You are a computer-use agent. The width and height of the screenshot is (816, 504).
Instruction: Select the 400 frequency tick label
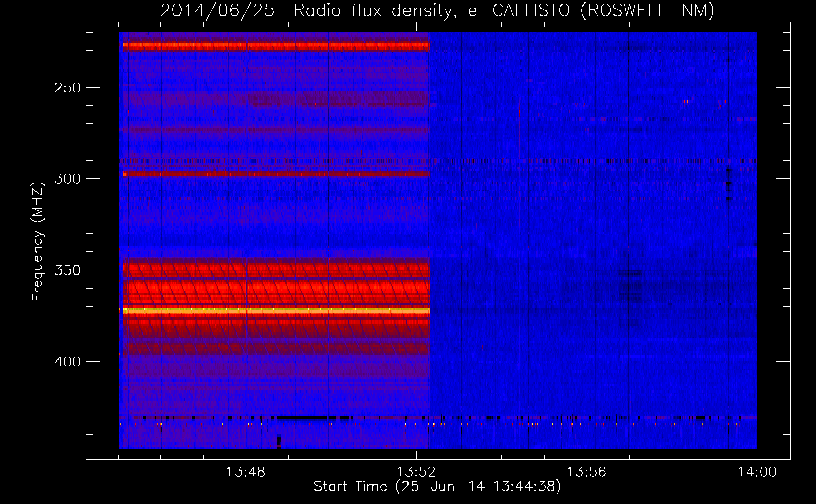click(68, 362)
